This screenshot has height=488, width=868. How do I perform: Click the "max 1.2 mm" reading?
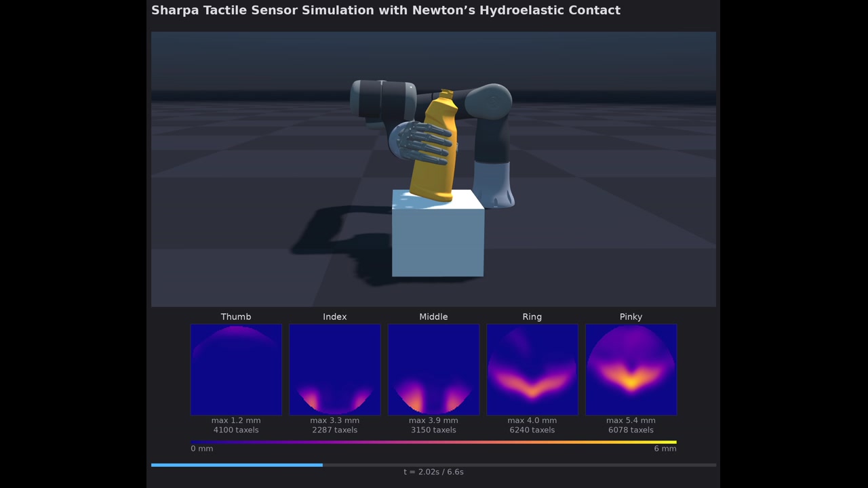(236, 420)
